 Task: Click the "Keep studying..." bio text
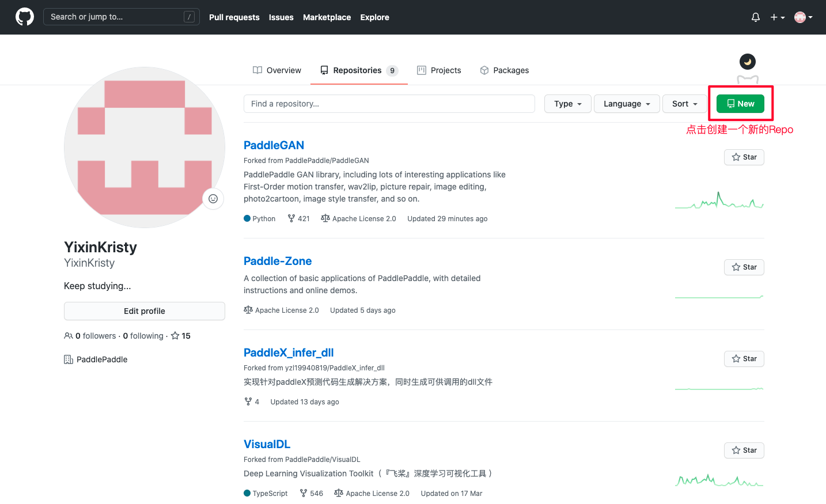click(x=97, y=286)
